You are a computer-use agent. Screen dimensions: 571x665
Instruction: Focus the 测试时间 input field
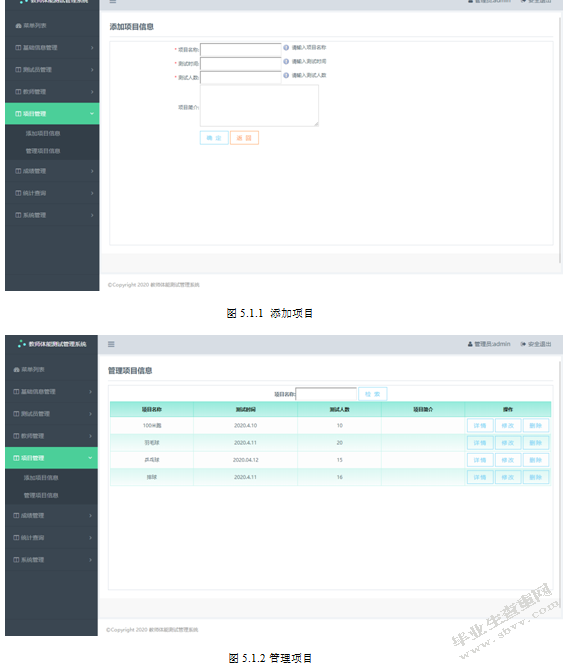(241, 64)
